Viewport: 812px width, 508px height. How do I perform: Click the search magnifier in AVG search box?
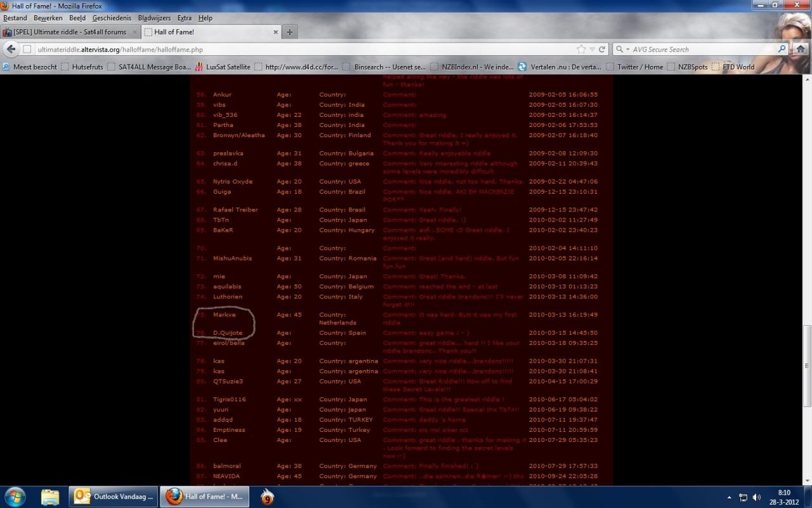click(782, 49)
